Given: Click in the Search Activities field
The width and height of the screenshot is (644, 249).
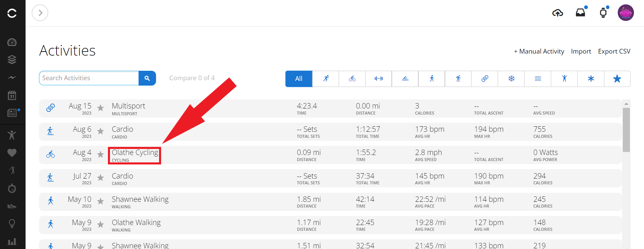Looking at the screenshot, I should tap(89, 78).
